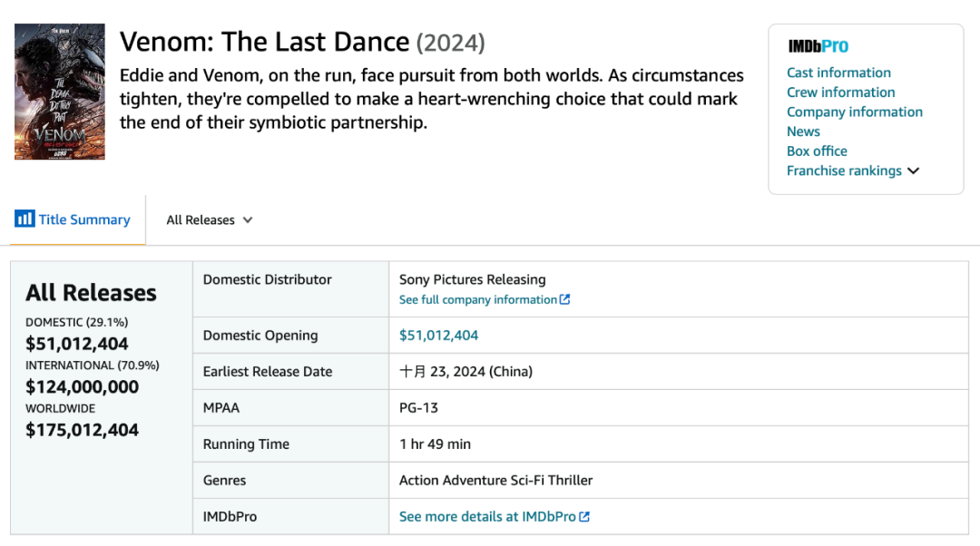This screenshot has width=980, height=546.
Task: Click the worldwide gross $175,012,404 figure
Action: click(x=82, y=430)
